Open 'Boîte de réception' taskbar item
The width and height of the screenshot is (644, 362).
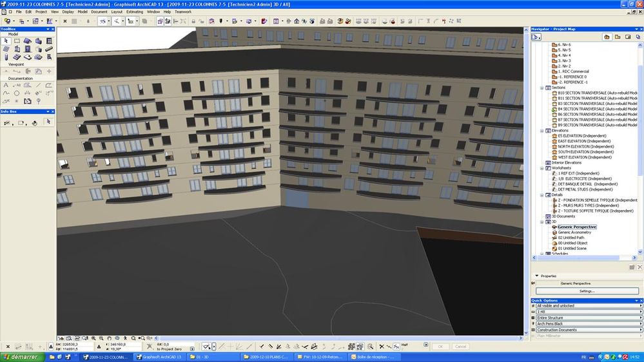coord(375,357)
